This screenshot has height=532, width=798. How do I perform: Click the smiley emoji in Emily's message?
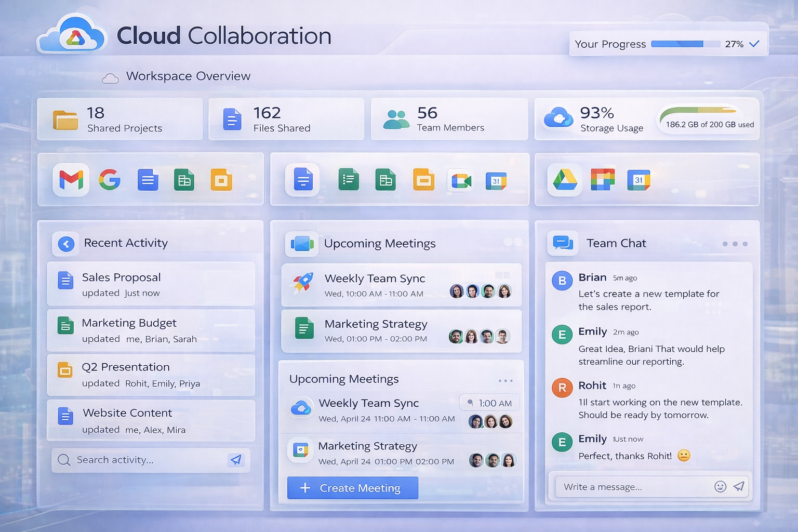(x=684, y=456)
